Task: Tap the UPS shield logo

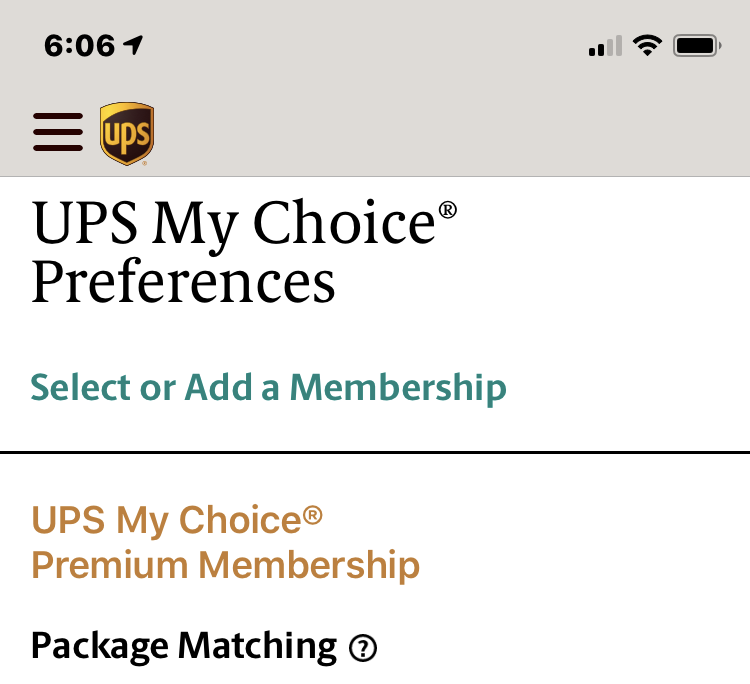Action: click(x=127, y=134)
